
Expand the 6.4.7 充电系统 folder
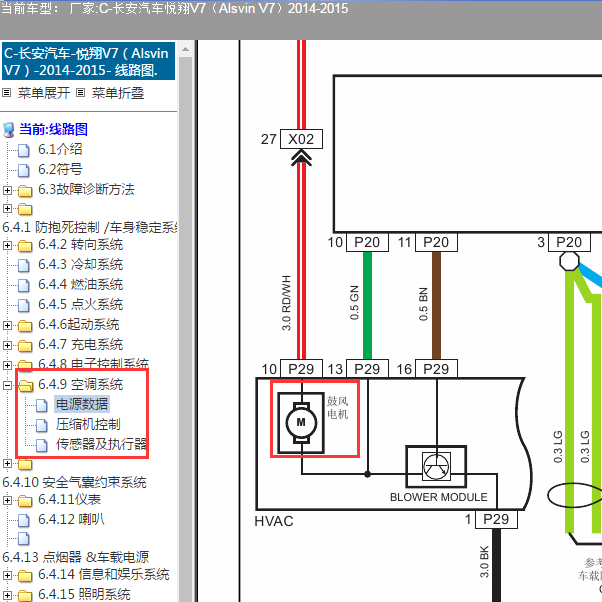pos(7,346)
